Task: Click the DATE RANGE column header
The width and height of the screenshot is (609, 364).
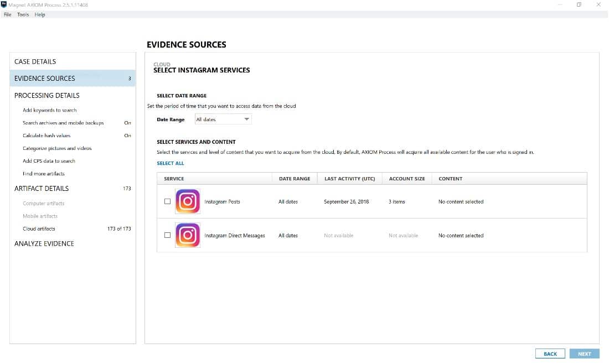Action: tap(295, 179)
